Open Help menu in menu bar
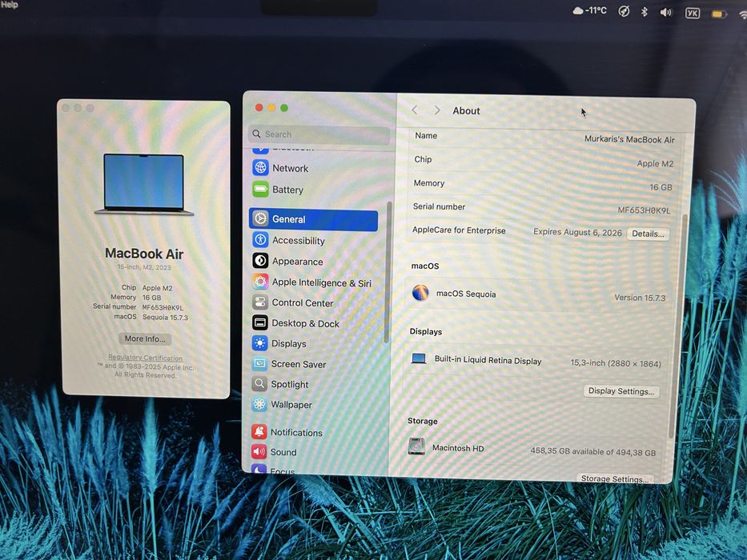 9,5
